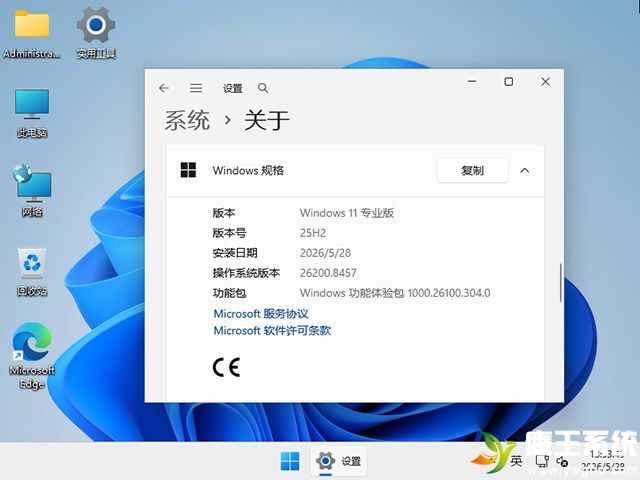This screenshot has width=640, height=480.
Task: Click the Settings window vertical scrollbar
Action: pyautogui.click(x=561, y=282)
